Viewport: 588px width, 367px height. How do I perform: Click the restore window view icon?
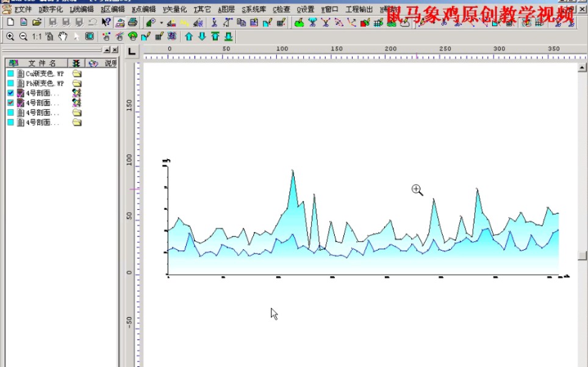(89, 37)
